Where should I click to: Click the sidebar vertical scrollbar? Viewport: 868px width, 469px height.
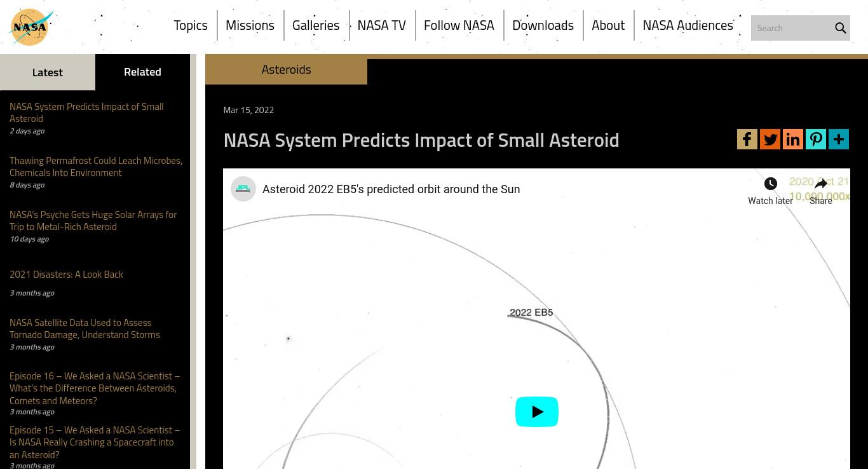193,261
